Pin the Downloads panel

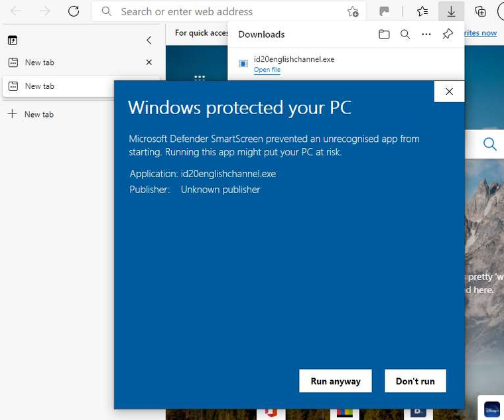click(448, 34)
